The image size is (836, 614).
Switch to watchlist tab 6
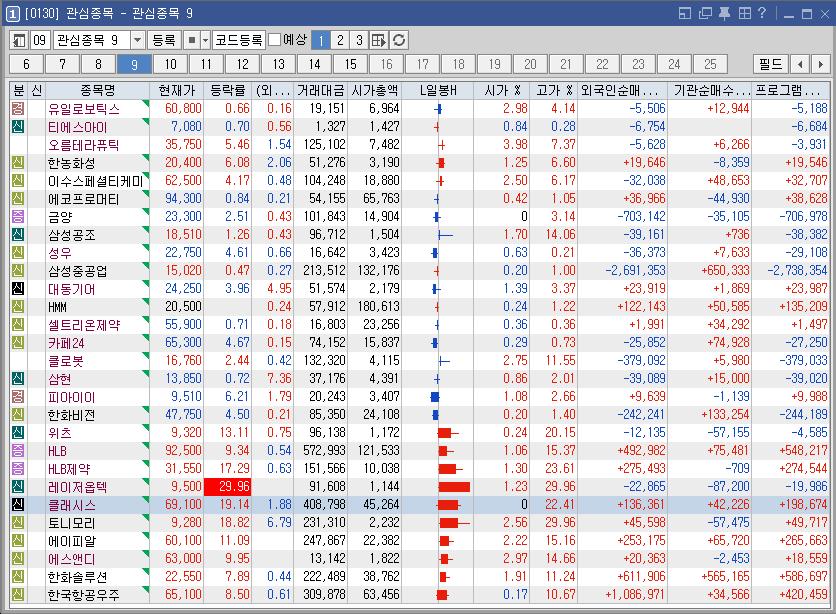(x=27, y=64)
